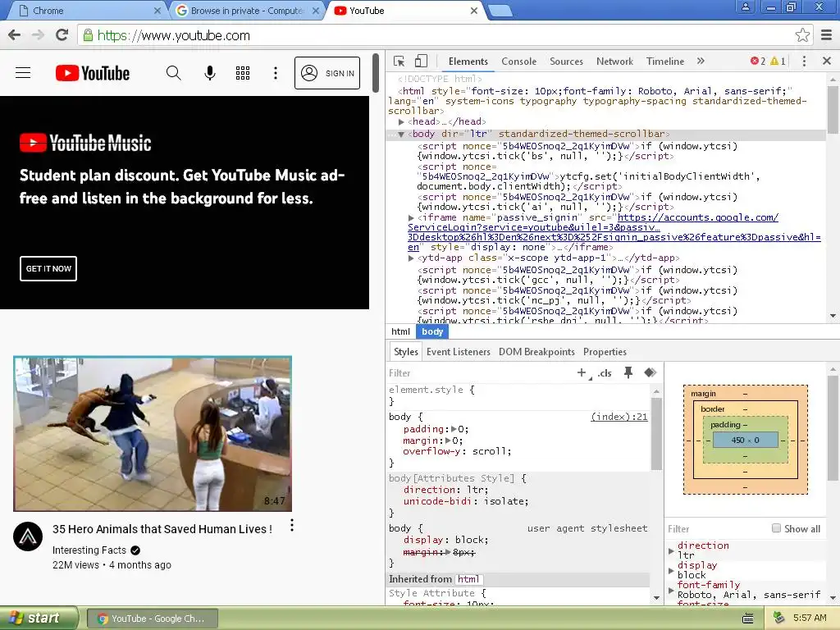Open the Timeline tab
The height and width of the screenshot is (630, 840).
click(x=664, y=61)
